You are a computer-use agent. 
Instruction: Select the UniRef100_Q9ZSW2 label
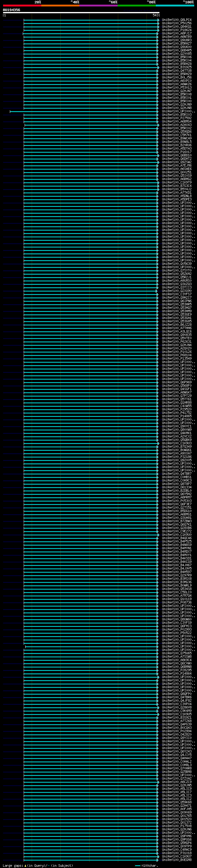click(x=176, y=162)
